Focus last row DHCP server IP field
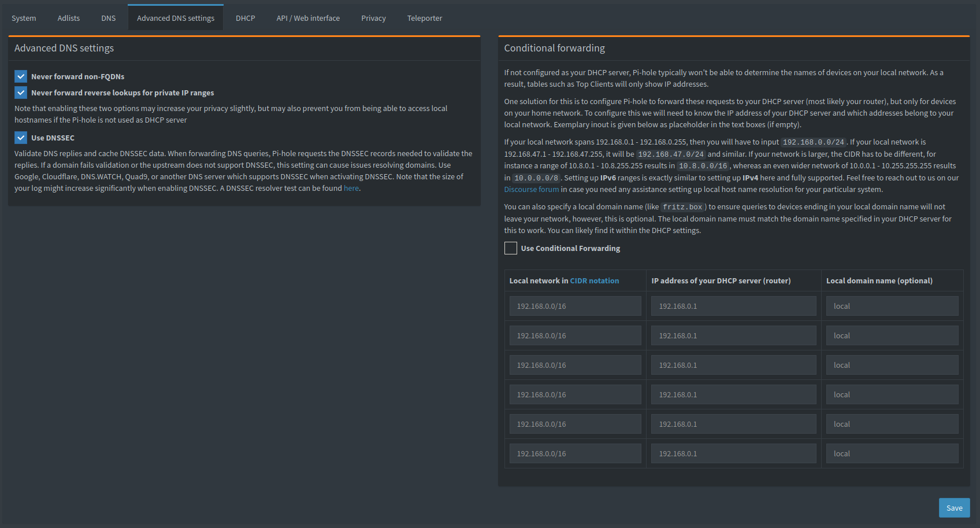Image resolution: width=980 pixels, height=528 pixels. tap(733, 453)
